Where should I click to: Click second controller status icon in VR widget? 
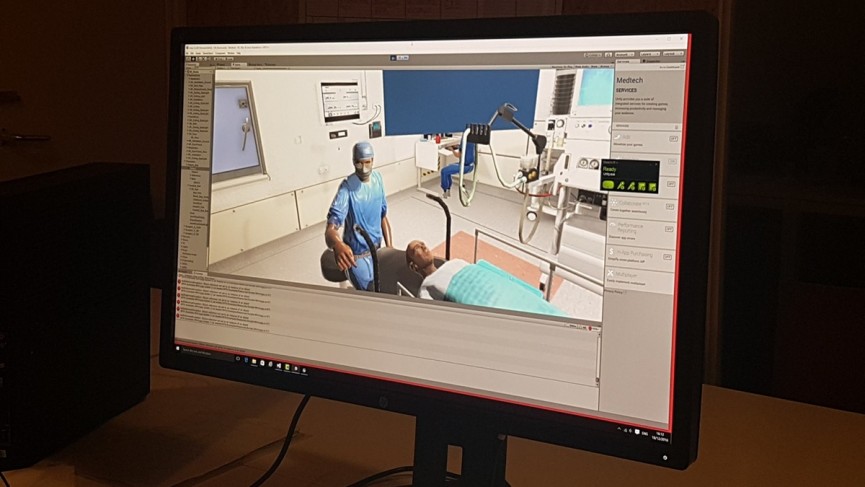(632, 186)
